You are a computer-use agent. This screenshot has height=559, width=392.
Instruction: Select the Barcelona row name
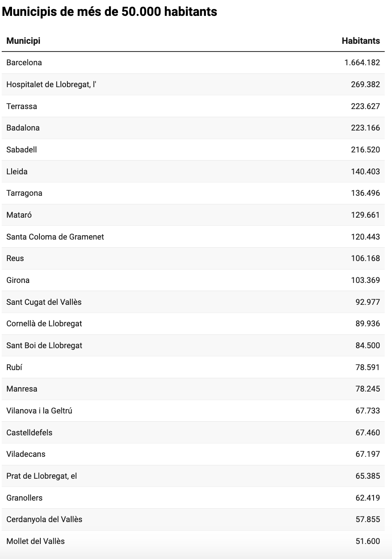[24, 63]
